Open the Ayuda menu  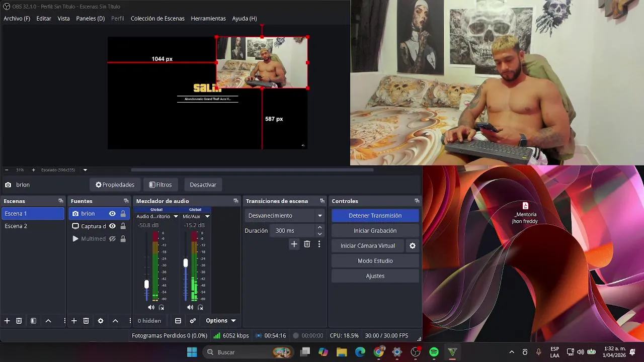click(x=245, y=19)
